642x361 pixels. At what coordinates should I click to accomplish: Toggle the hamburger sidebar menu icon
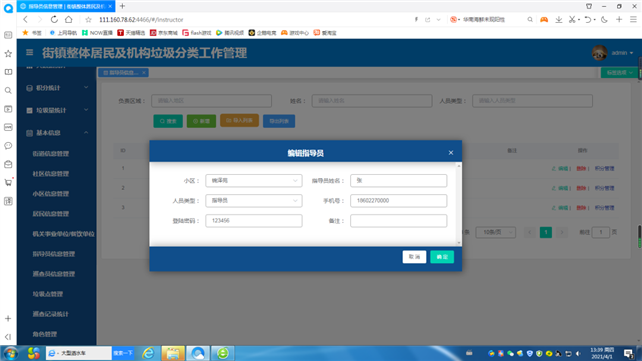29,52
